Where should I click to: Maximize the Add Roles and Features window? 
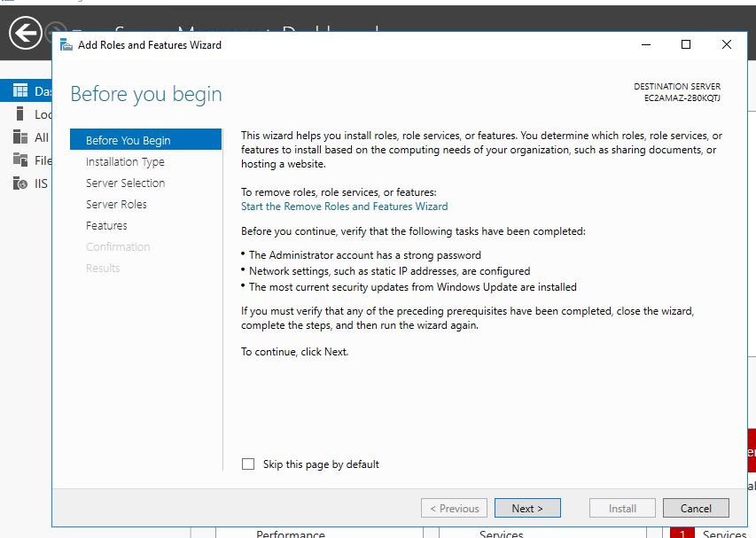pyautogui.click(x=685, y=45)
